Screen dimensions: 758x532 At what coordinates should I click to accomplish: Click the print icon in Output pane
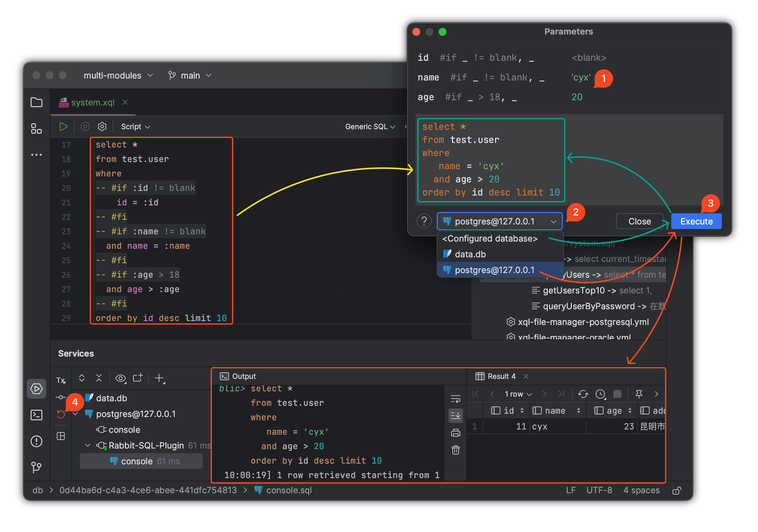(456, 433)
